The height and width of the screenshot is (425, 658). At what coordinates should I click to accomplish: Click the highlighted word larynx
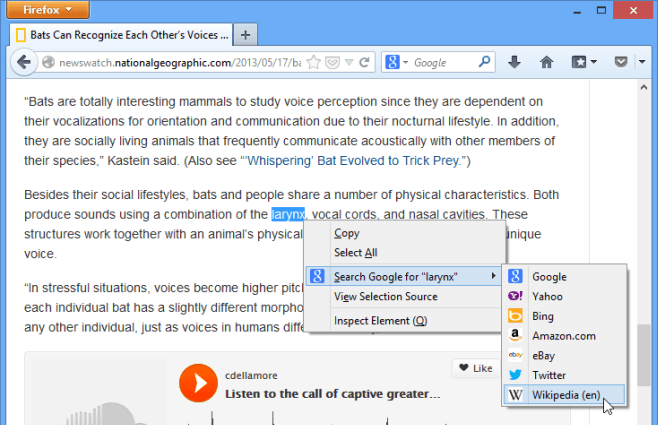288,214
